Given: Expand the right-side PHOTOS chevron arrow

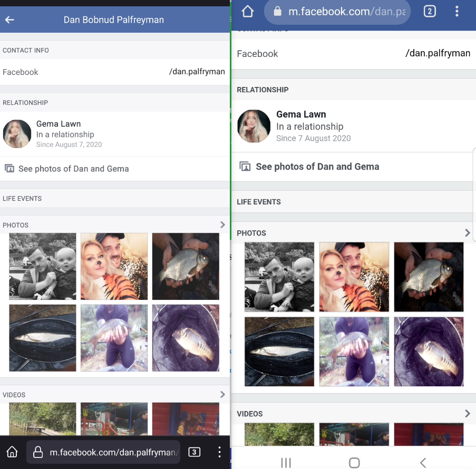Looking at the screenshot, I should (x=467, y=232).
